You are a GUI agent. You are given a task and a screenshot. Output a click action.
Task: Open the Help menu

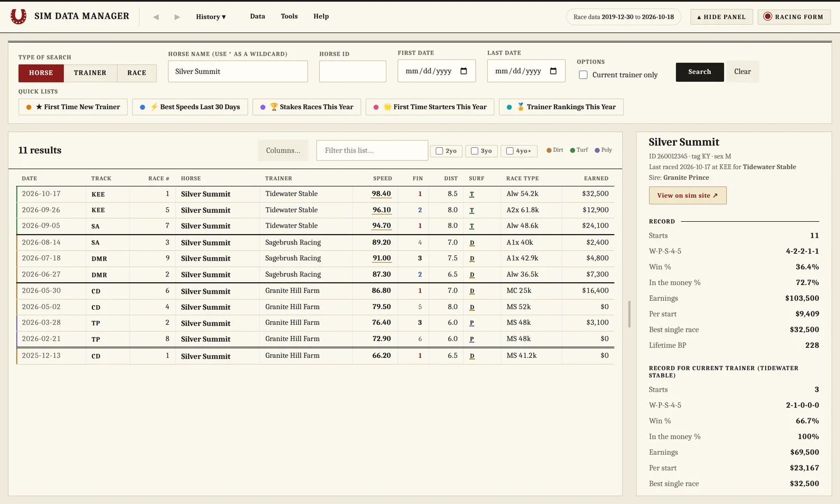coord(321,16)
